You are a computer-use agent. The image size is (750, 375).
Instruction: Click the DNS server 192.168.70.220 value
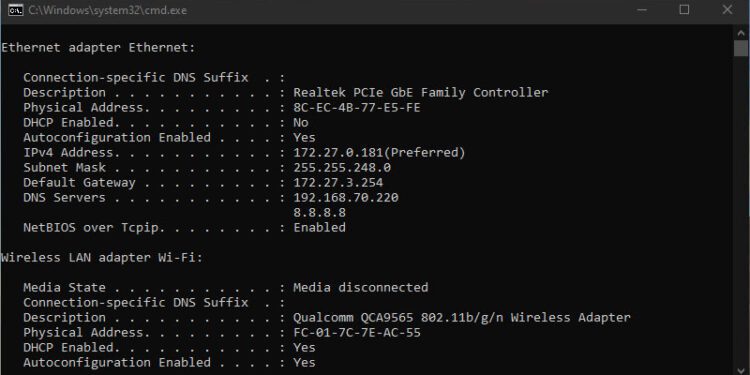(x=346, y=198)
